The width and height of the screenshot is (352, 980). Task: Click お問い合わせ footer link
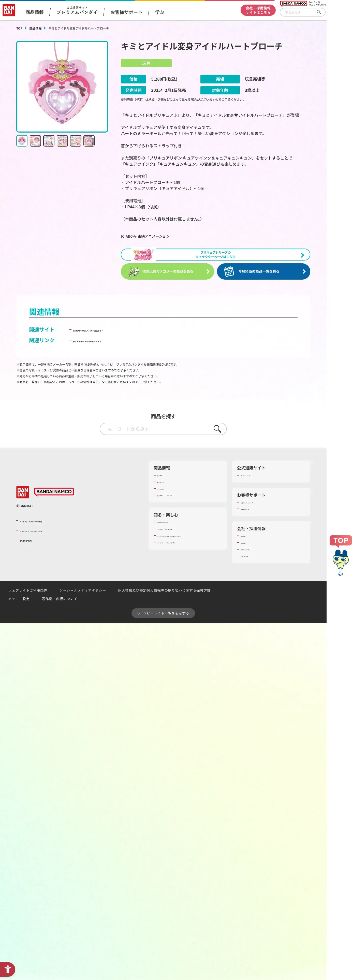[244, 557]
